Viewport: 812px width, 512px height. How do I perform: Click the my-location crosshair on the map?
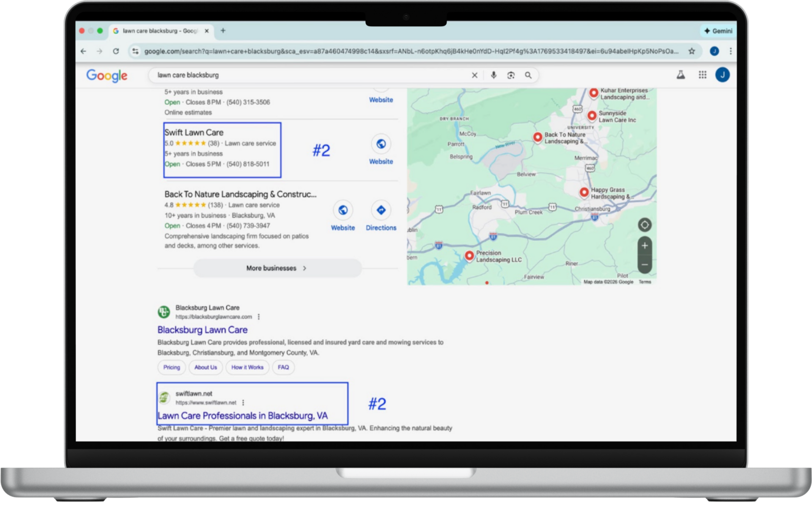(645, 225)
